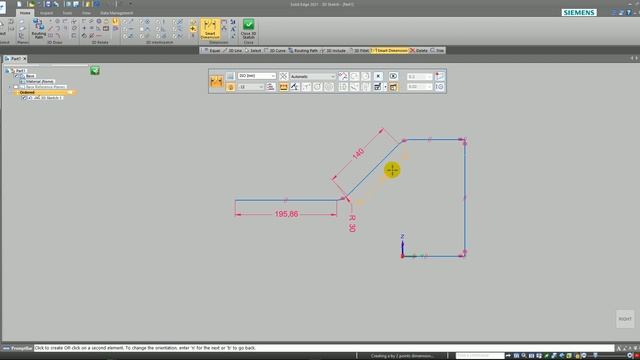The image size is (640, 360).
Task: Open the Home ribbon tab
Action: (25, 13)
